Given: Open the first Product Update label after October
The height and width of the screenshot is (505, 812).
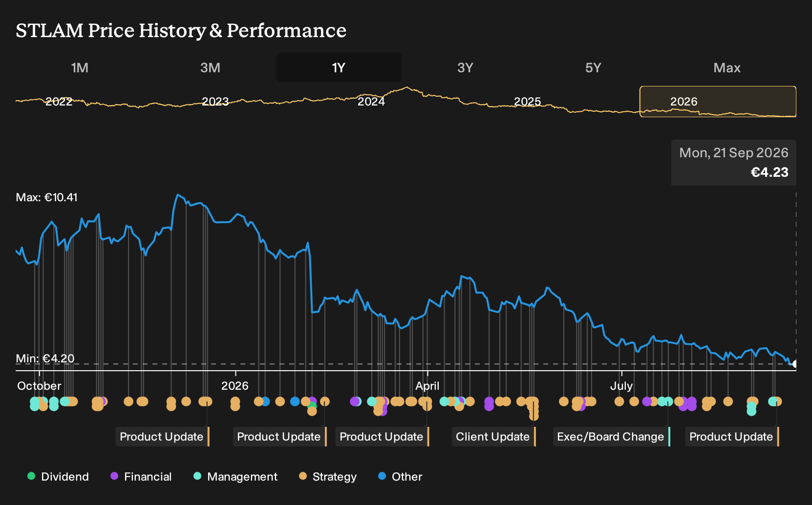Looking at the screenshot, I should 162,437.
